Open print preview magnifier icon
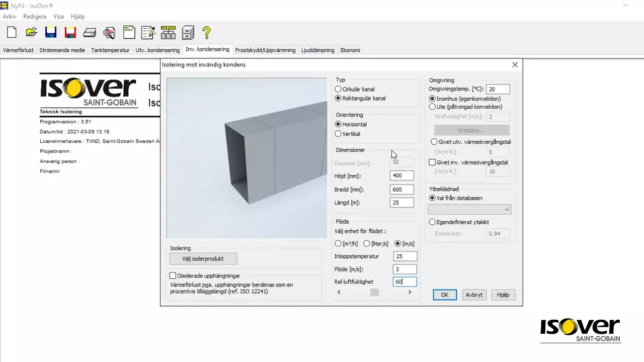Image resolution: width=644 pixels, height=362 pixels. click(x=109, y=33)
